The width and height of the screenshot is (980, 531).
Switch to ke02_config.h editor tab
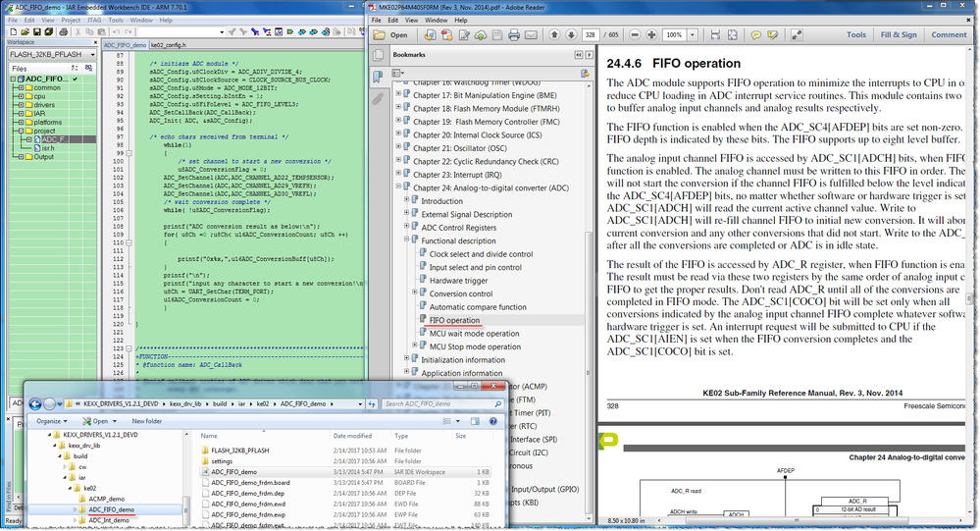pyautogui.click(x=168, y=45)
